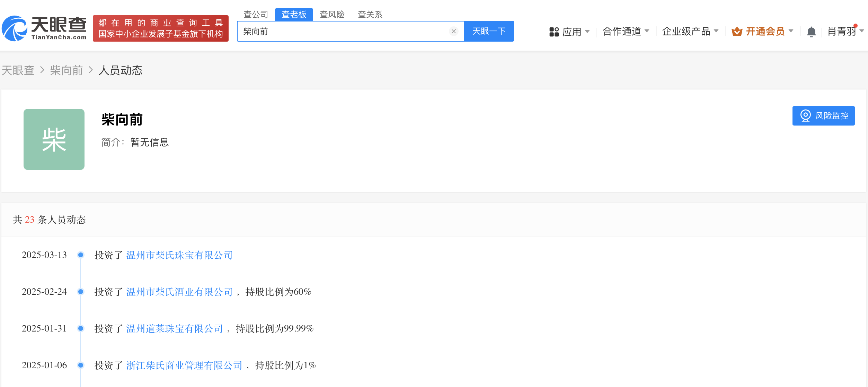Expand the 应用 dropdown

point(572,32)
